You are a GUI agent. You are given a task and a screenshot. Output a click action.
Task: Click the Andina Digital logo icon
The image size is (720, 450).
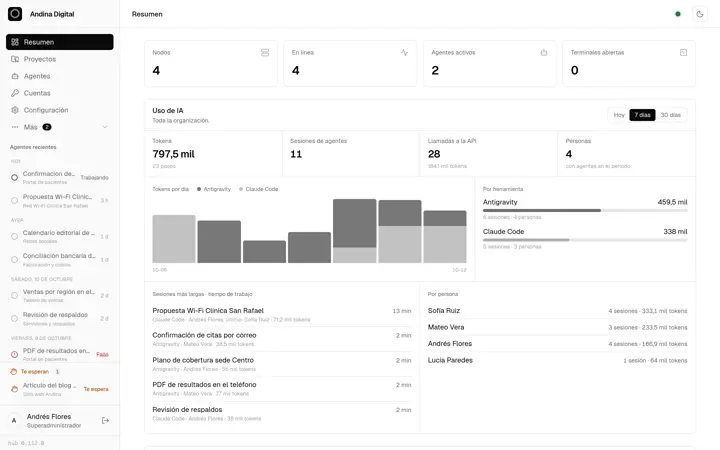pos(15,14)
